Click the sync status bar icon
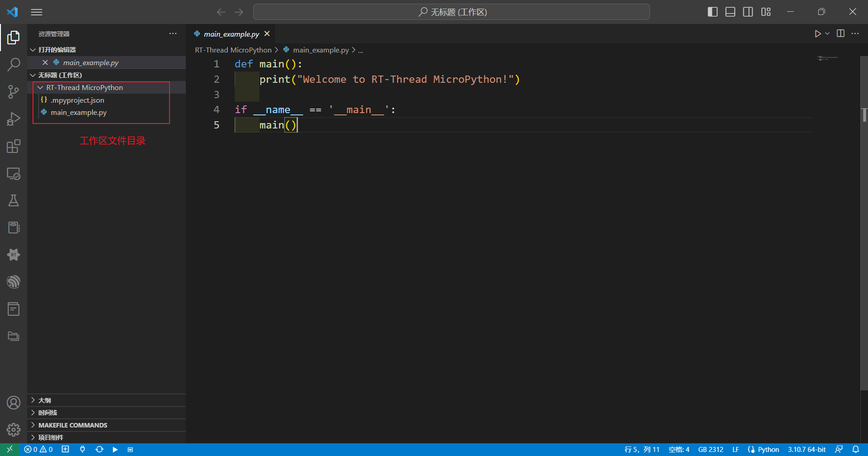This screenshot has width=868, height=456. click(99, 450)
